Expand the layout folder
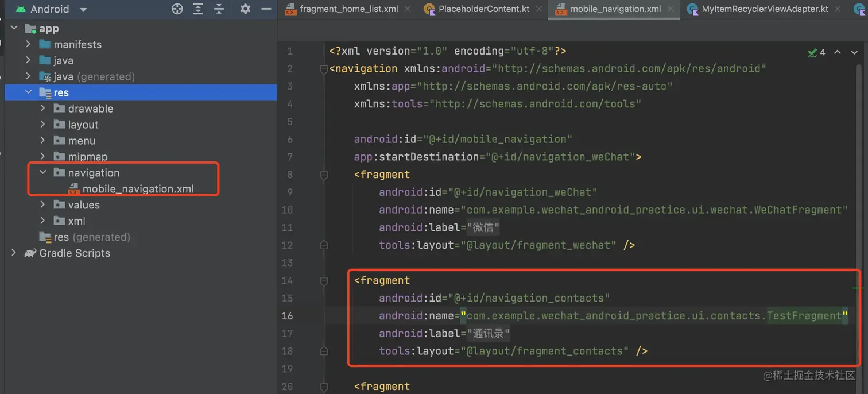This screenshot has height=394, width=868. (43, 125)
